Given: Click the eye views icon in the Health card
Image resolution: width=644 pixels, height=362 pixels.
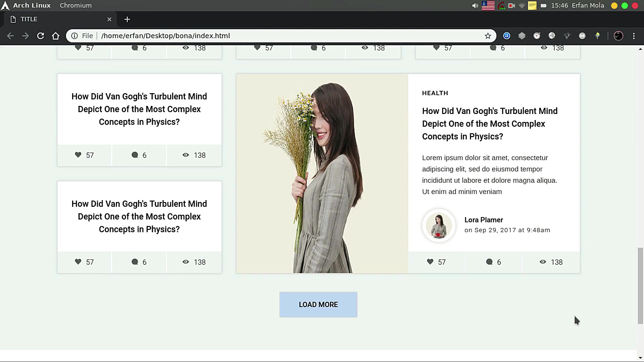Looking at the screenshot, I should click(543, 262).
